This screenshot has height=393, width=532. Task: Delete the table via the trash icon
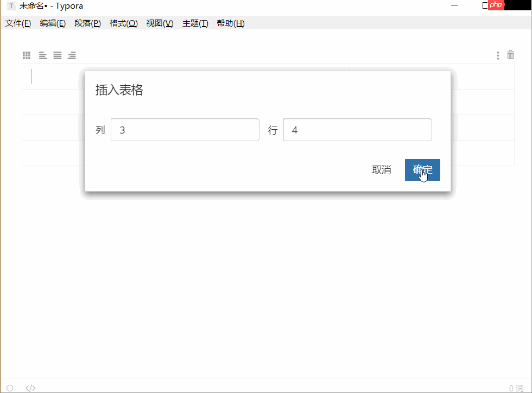click(x=510, y=55)
